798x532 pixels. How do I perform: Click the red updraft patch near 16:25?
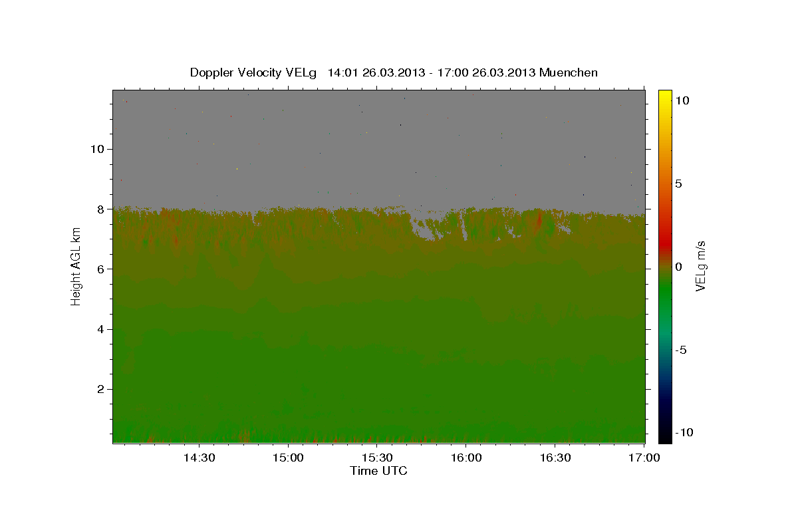(x=538, y=219)
